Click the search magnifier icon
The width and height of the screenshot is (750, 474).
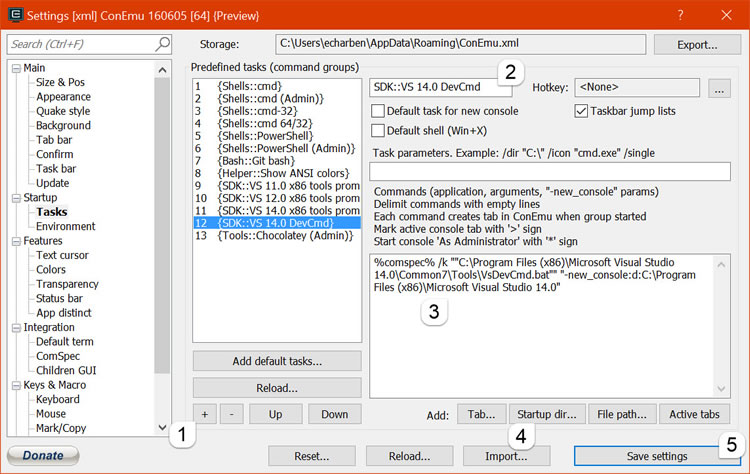(162, 44)
